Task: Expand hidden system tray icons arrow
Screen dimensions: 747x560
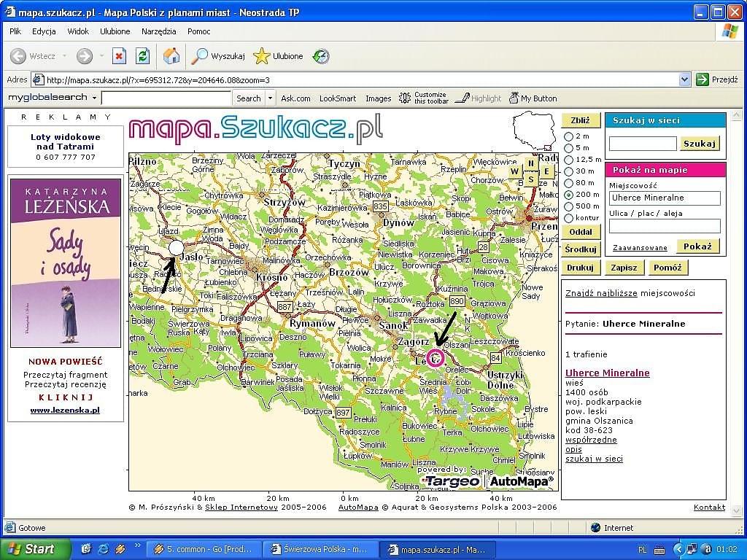Action: coord(678,550)
